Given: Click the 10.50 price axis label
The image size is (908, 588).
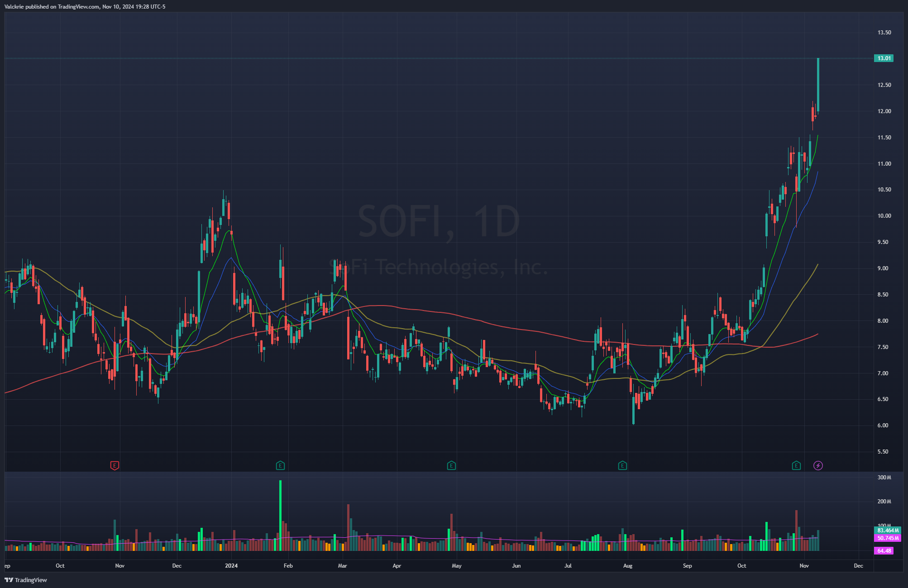Looking at the screenshot, I should pos(884,190).
